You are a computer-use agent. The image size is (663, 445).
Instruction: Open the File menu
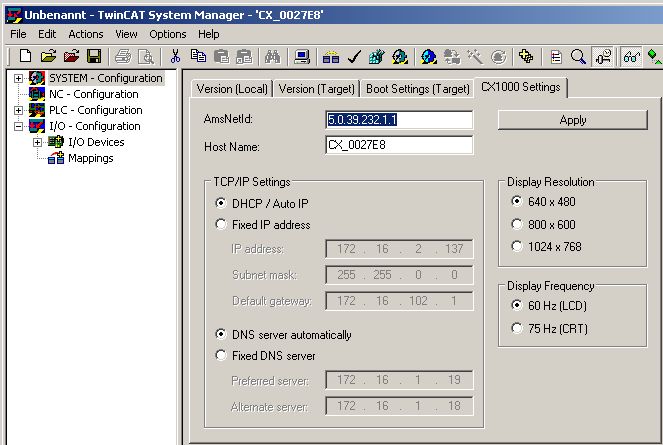point(18,34)
